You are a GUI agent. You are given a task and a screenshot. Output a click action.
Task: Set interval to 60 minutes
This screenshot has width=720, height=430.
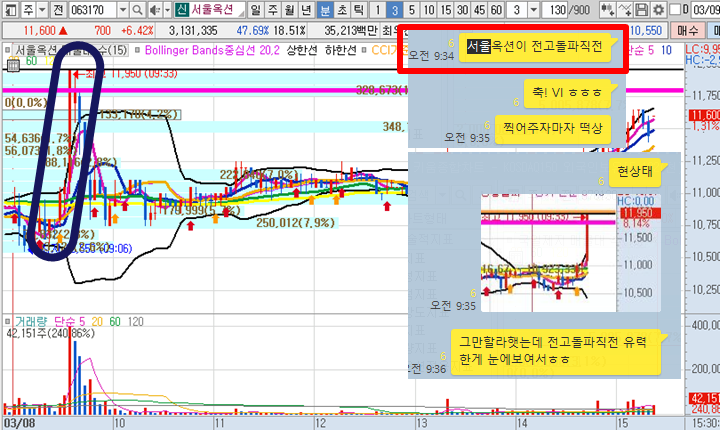[496, 9]
